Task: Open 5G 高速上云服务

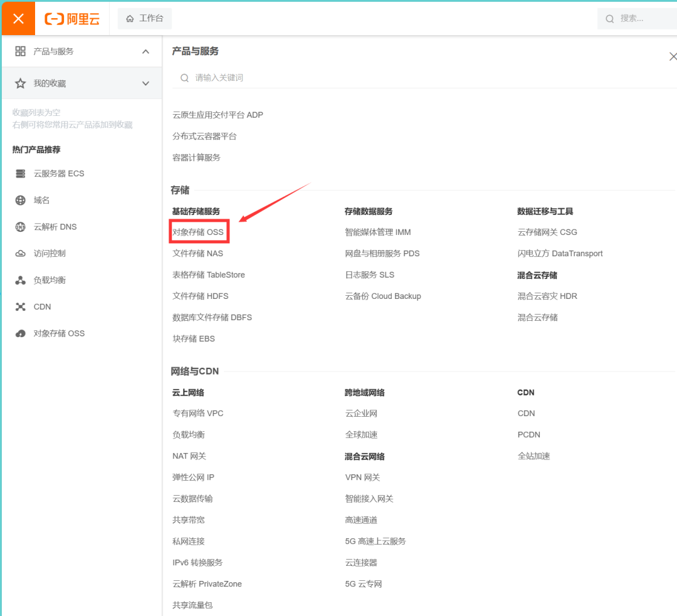Action: click(375, 541)
